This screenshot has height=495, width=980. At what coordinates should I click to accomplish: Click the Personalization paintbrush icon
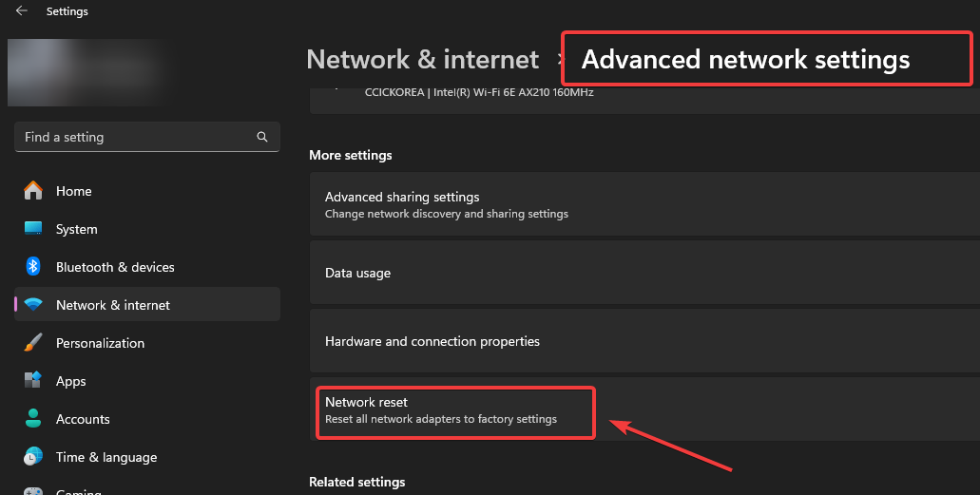33,342
